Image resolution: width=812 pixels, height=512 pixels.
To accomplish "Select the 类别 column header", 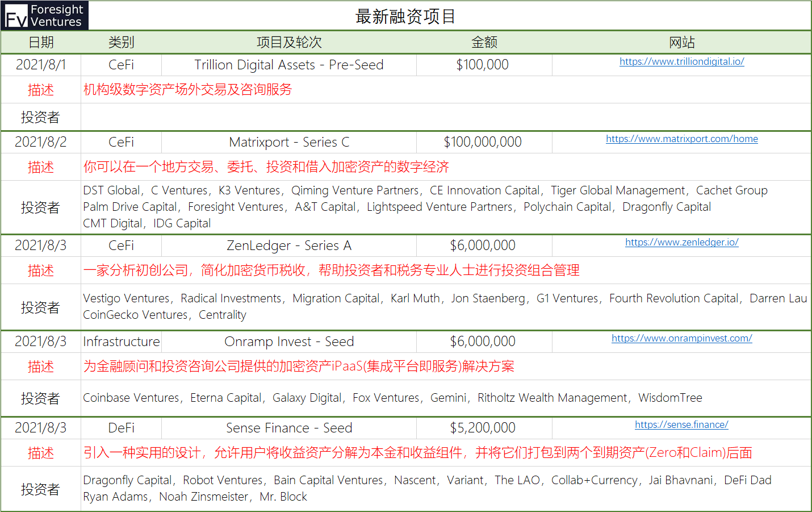I will tap(121, 42).
